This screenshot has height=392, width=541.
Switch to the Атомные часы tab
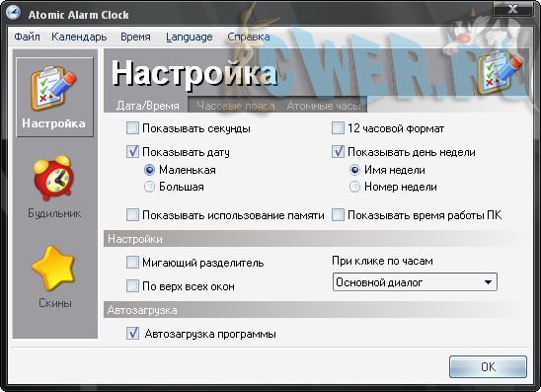[x=324, y=106]
